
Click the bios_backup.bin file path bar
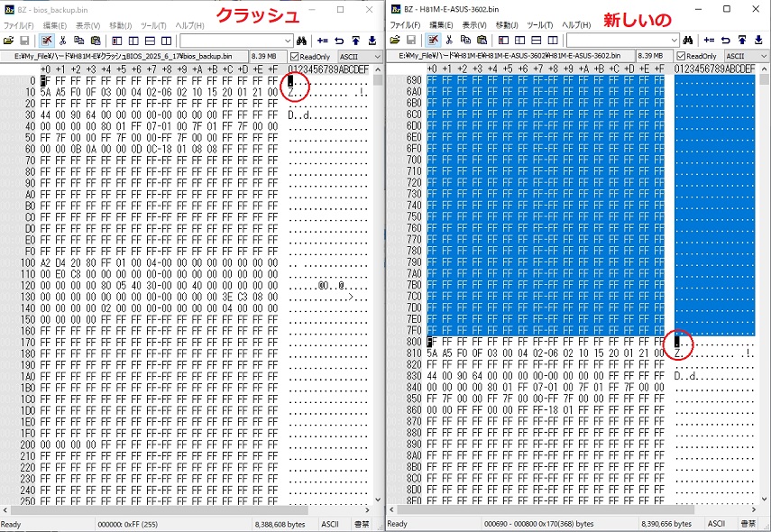pyautogui.click(x=124, y=56)
